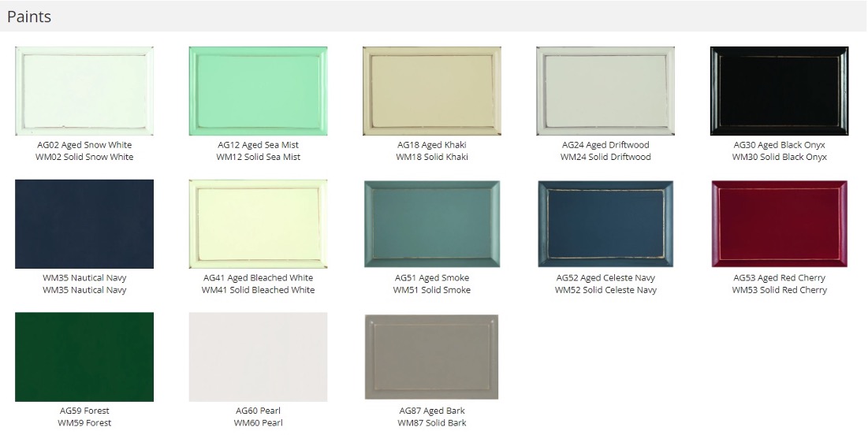This screenshot has width=868, height=446.
Task: Click the label AG59 Forest
Action: coord(84,411)
